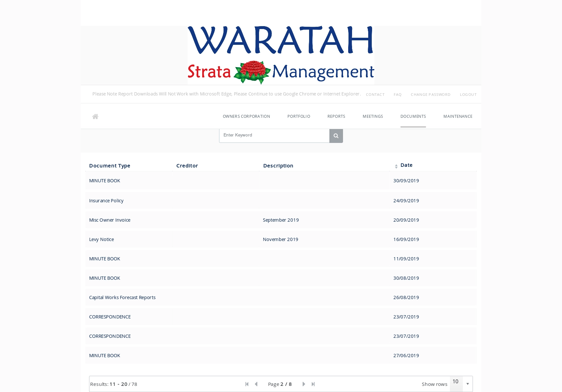Screen dimensions: 562x392
Task: Click the date 16/09/2019
Action: [x=406, y=239]
